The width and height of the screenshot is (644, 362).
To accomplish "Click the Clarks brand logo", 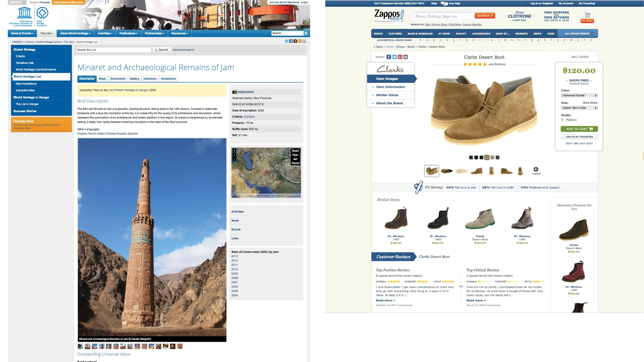I will (390, 69).
